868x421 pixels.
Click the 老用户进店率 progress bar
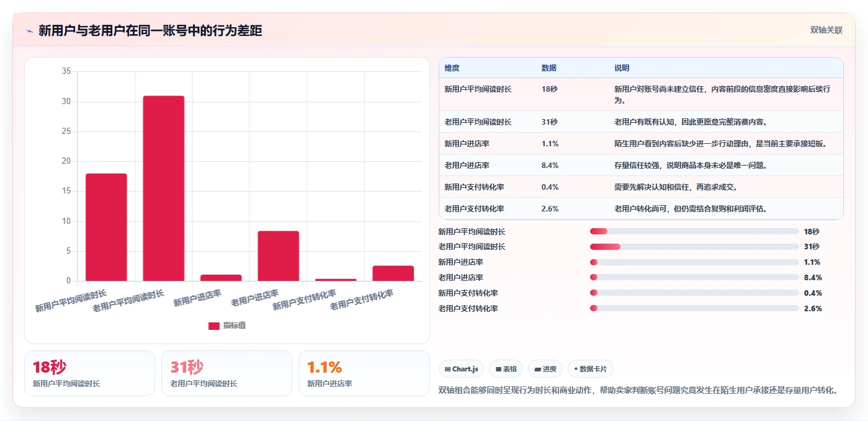[x=694, y=278]
